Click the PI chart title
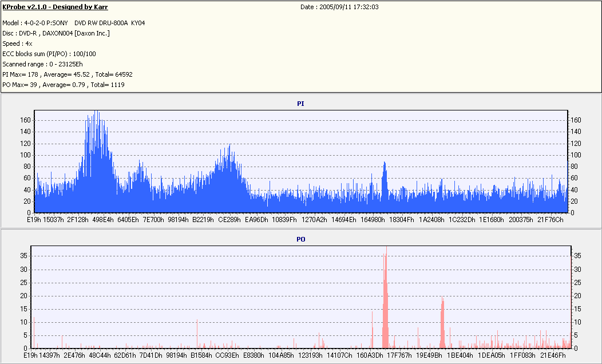The image size is (602, 364). pyautogui.click(x=300, y=104)
